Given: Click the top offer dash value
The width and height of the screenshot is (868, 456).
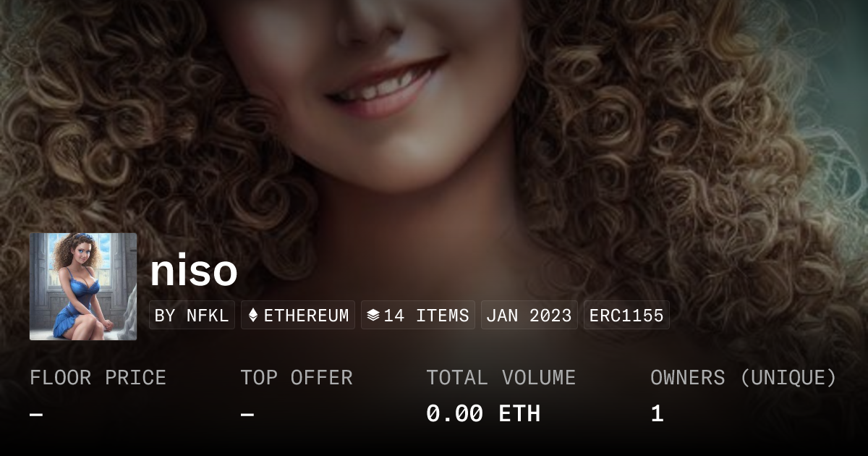Looking at the screenshot, I should pyautogui.click(x=247, y=415).
